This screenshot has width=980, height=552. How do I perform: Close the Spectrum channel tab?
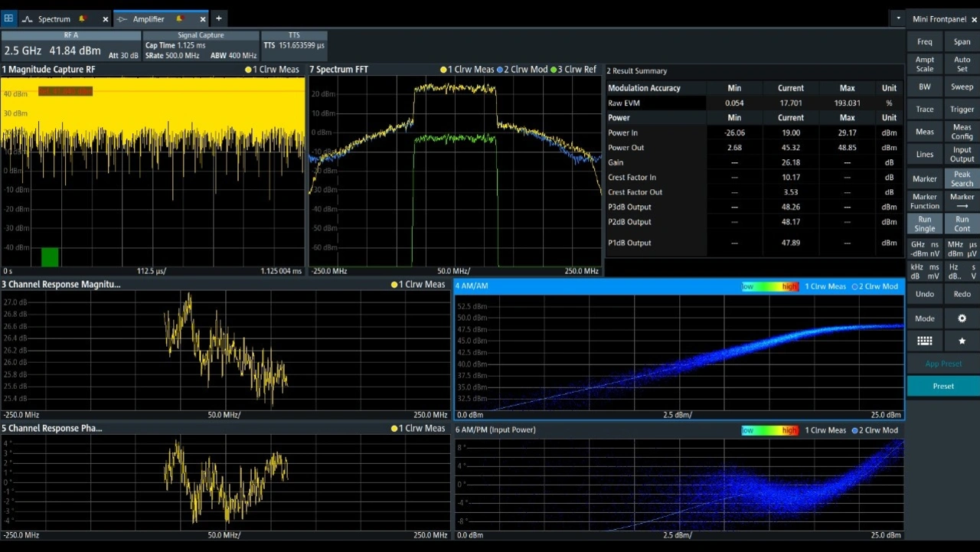(x=105, y=19)
